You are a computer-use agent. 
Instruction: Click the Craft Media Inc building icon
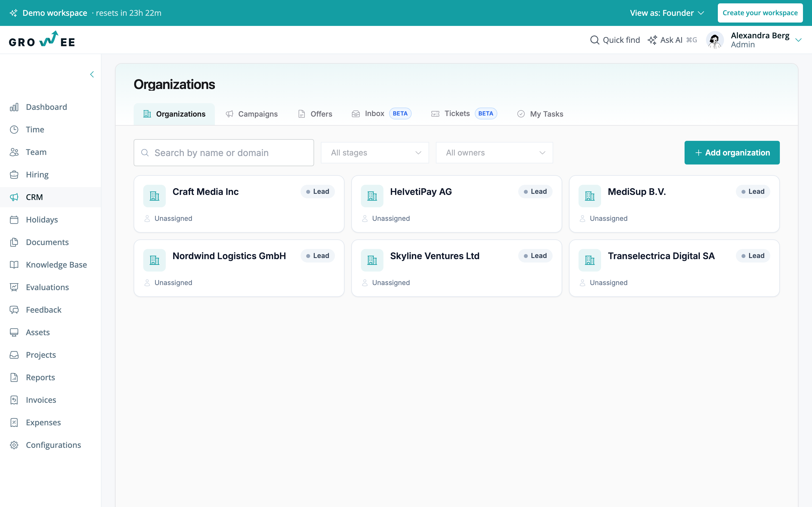point(154,196)
